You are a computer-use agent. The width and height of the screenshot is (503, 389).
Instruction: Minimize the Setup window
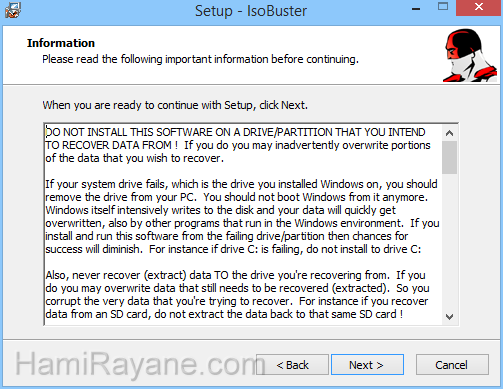[416, 9]
